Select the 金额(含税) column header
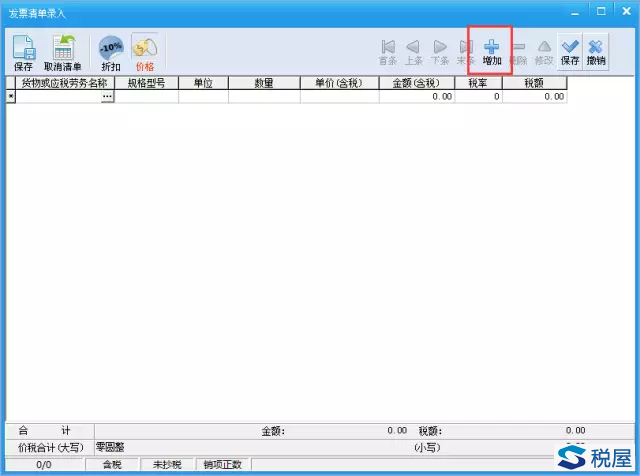Image resolution: width=640 pixels, height=476 pixels. 416,83
